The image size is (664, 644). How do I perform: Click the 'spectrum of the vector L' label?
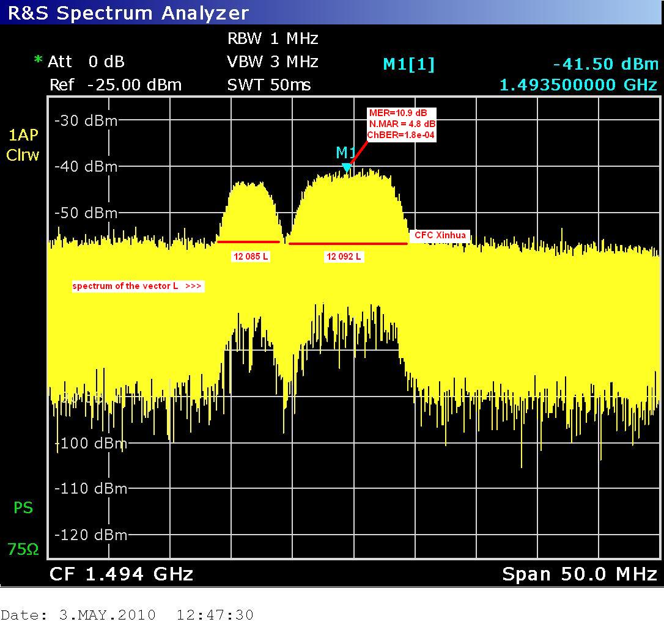tap(137, 286)
